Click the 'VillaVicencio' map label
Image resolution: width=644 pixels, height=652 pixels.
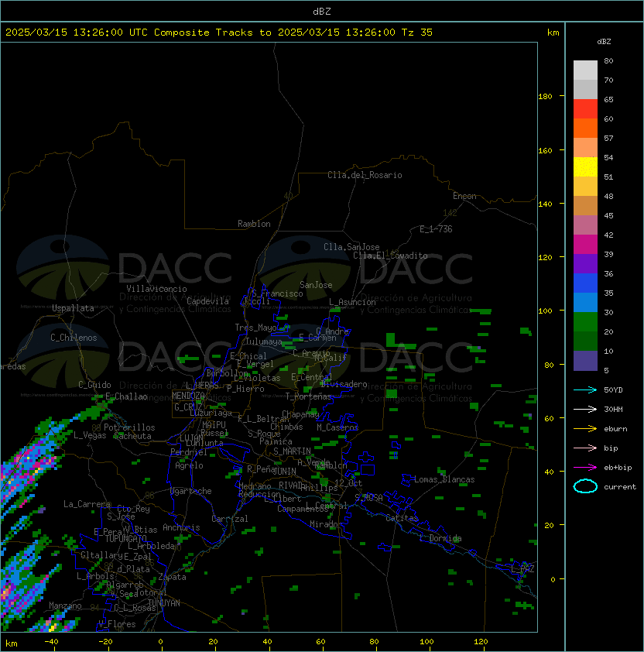156,289
